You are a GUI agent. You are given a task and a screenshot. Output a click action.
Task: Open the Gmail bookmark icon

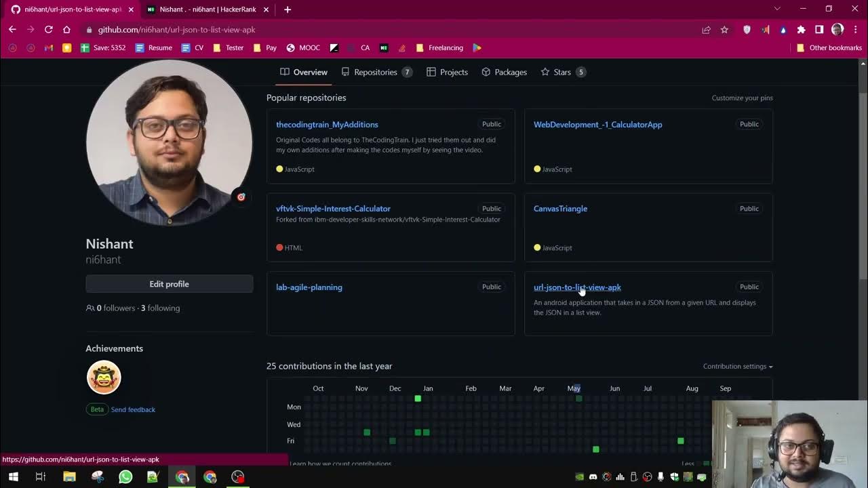tap(49, 48)
